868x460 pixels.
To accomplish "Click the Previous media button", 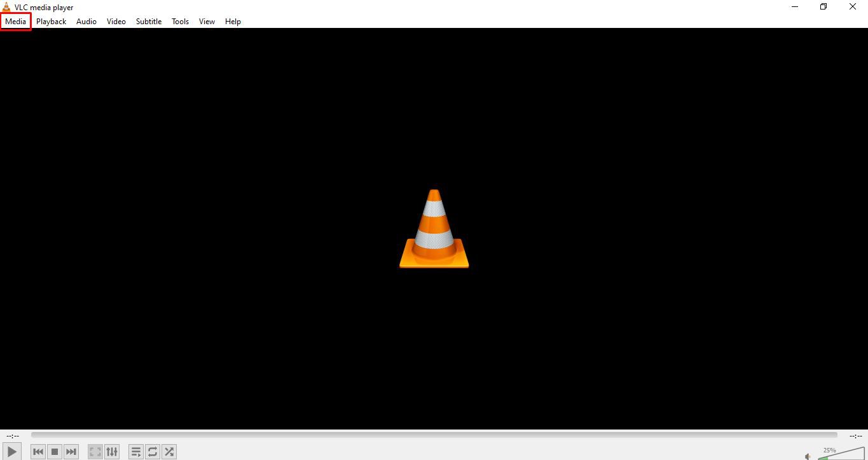I will point(38,452).
